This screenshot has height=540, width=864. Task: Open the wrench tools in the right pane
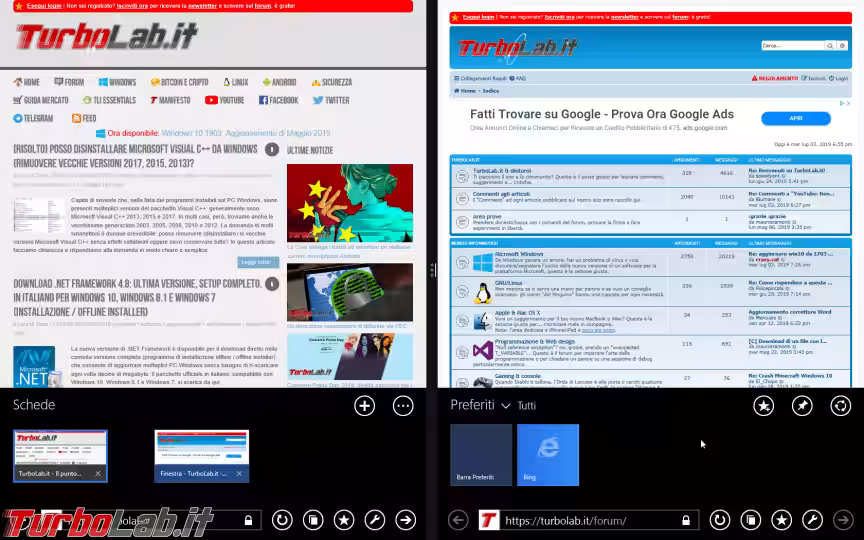[x=812, y=520]
